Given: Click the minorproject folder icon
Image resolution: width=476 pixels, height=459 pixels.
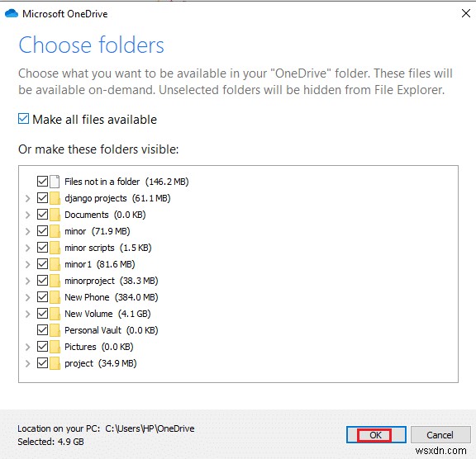Looking at the screenshot, I should click(x=55, y=281).
